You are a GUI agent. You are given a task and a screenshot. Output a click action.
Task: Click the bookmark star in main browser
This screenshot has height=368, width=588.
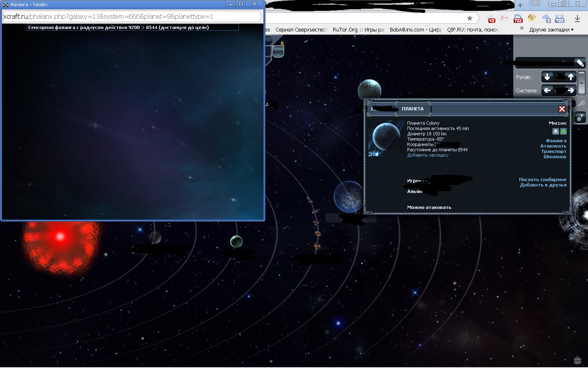(x=470, y=18)
